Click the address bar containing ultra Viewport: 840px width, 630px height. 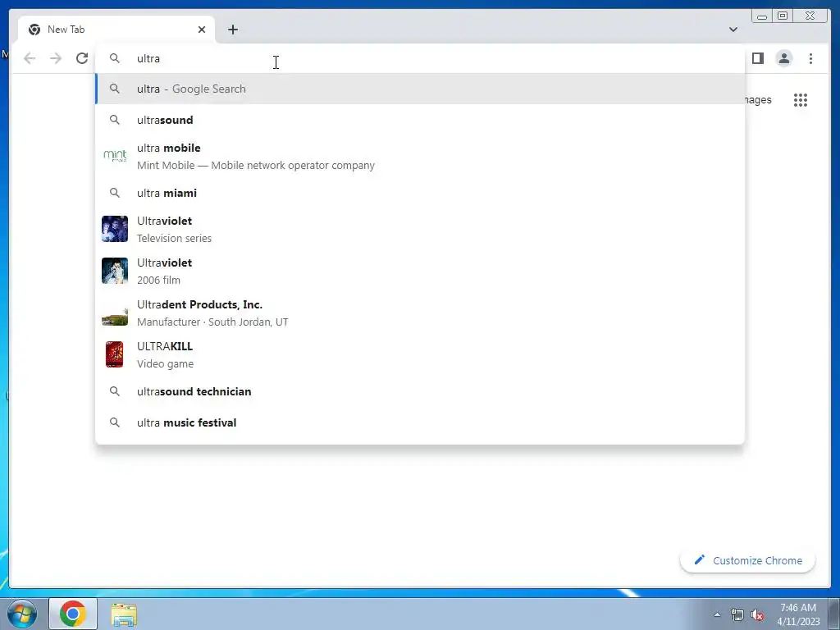click(420, 58)
